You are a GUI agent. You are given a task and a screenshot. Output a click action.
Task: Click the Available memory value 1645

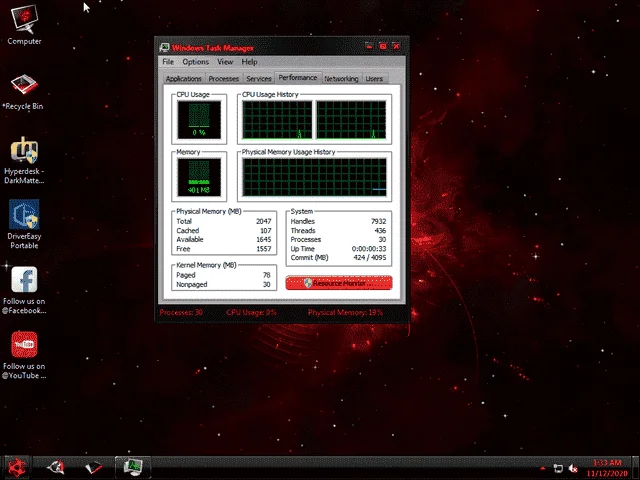pyautogui.click(x=264, y=239)
